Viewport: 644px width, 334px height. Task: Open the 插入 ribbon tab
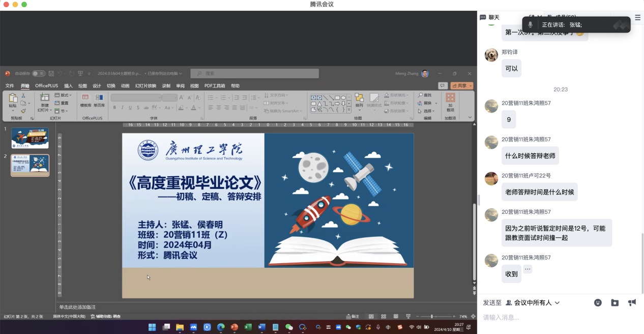pos(68,86)
